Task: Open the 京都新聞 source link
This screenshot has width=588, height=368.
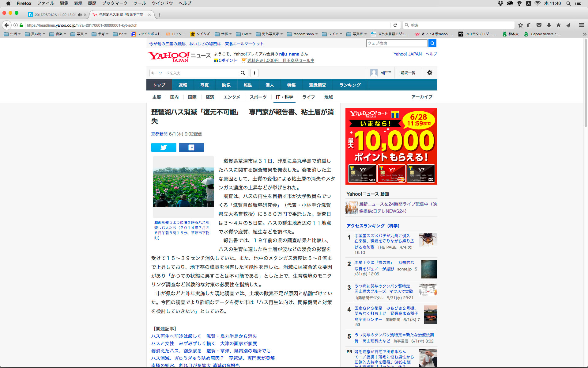Action: pyautogui.click(x=159, y=134)
